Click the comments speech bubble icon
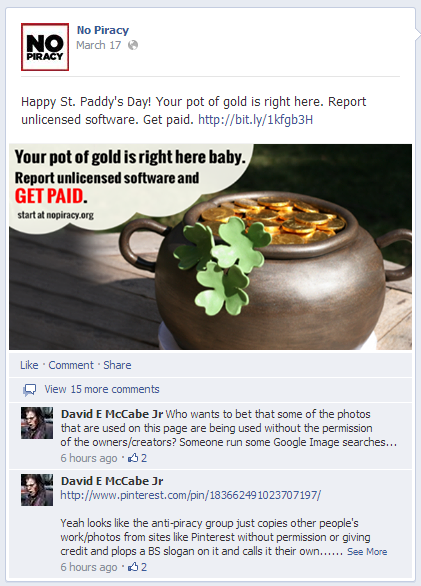Screen dimensions: 421x586 click(x=30, y=390)
